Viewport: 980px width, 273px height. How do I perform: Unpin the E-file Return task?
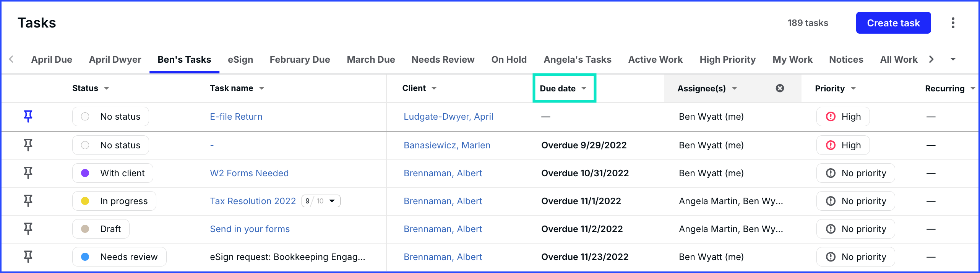point(28,116)
